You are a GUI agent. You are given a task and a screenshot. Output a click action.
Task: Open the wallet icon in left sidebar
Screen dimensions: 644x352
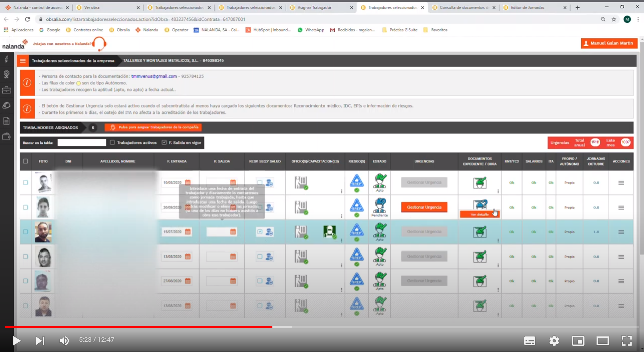coord(6,136)
